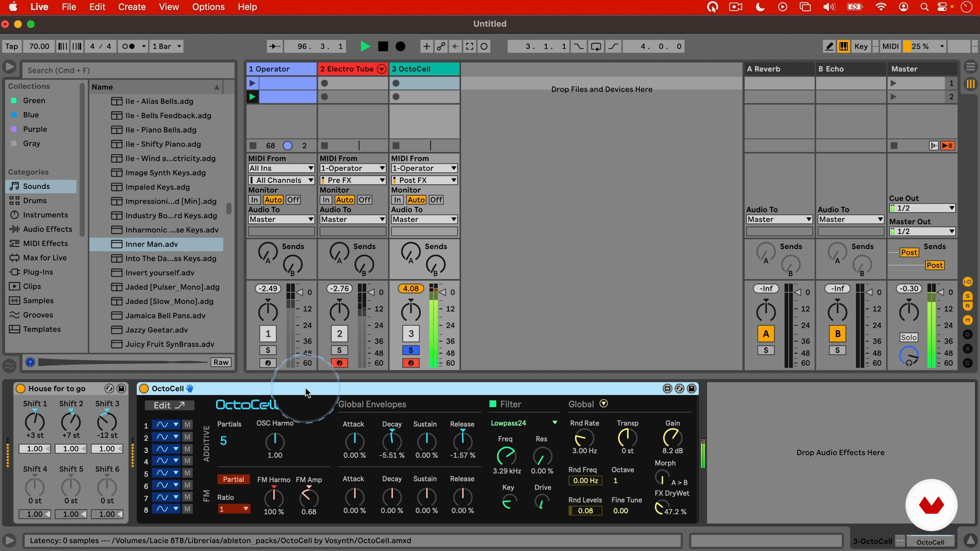Open the Cue Out 1/2 dropdown
Screen dimensions: 980x551
pos(922,208)
